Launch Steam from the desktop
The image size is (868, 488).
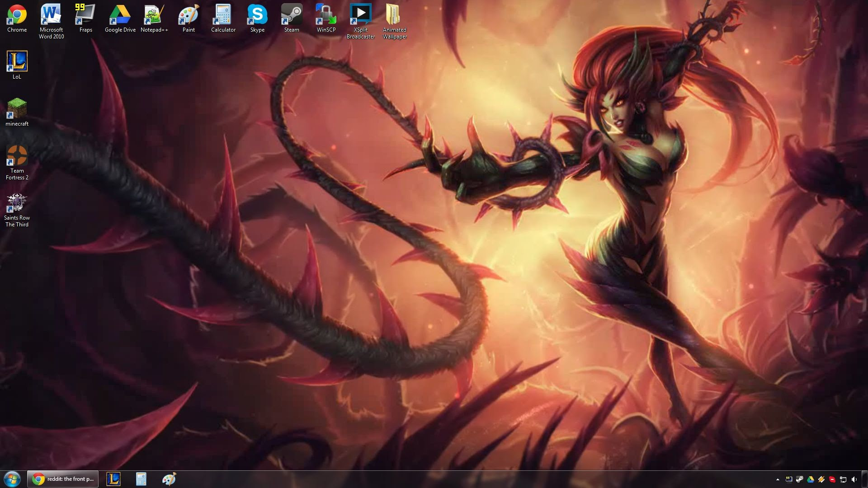pyautogui.click(x=292, y=15)
